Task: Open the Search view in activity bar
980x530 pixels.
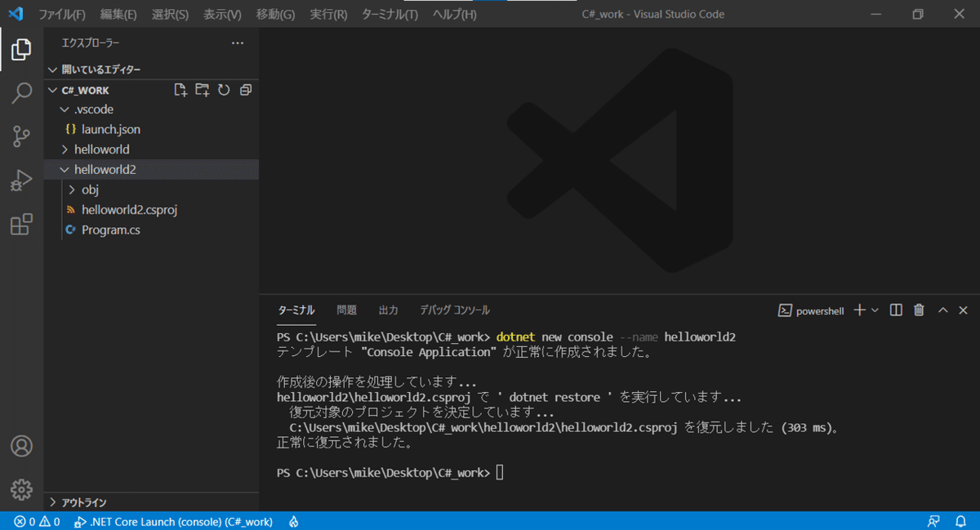Action: (21, 93)
